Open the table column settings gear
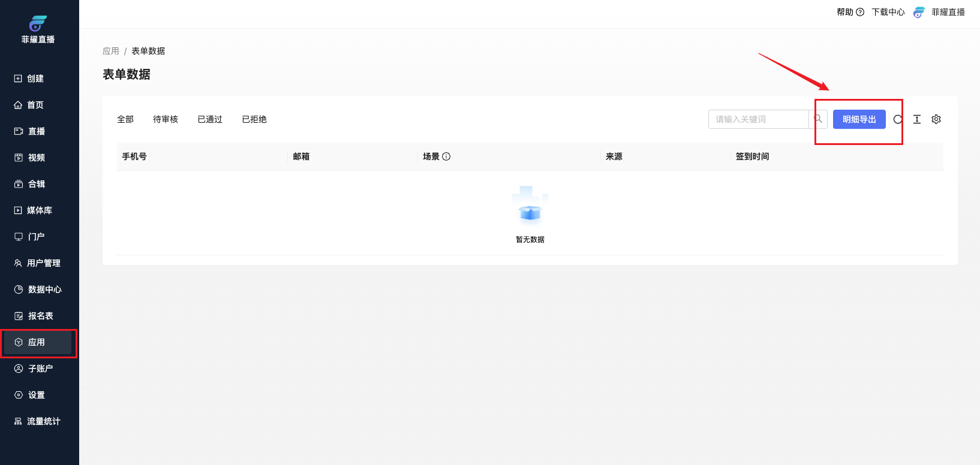This screenshot has height=465, width=980. (x=936, y=119)
